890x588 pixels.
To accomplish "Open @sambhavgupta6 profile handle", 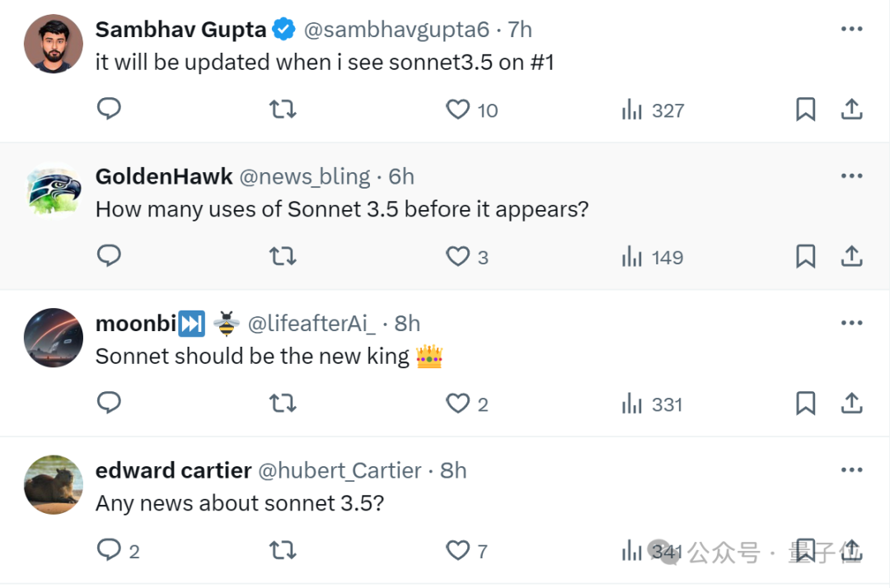I will (x=396, y=30).
